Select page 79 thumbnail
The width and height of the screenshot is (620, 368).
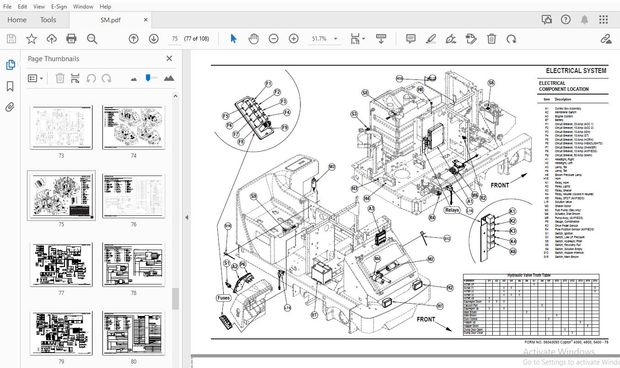point(61,333)
